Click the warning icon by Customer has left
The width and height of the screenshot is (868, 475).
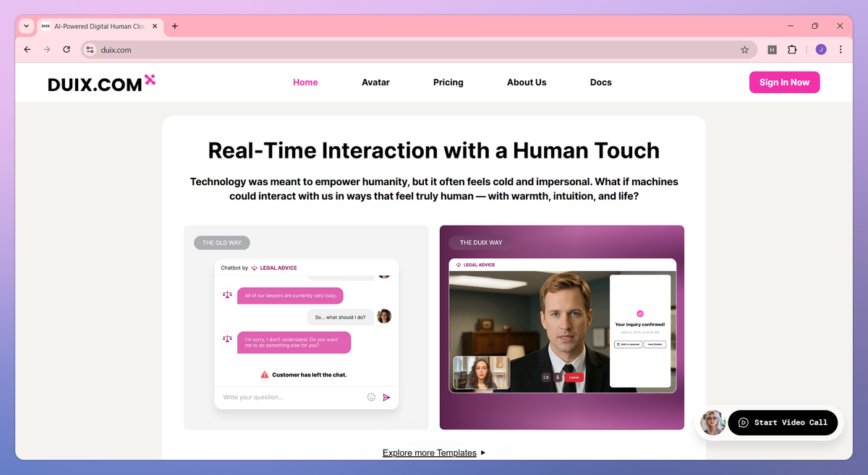pyautogui.click(x=265, y=375)
